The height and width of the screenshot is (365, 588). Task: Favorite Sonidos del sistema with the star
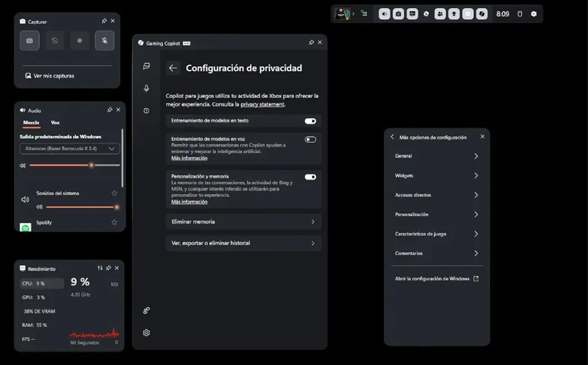click(114, 193)
